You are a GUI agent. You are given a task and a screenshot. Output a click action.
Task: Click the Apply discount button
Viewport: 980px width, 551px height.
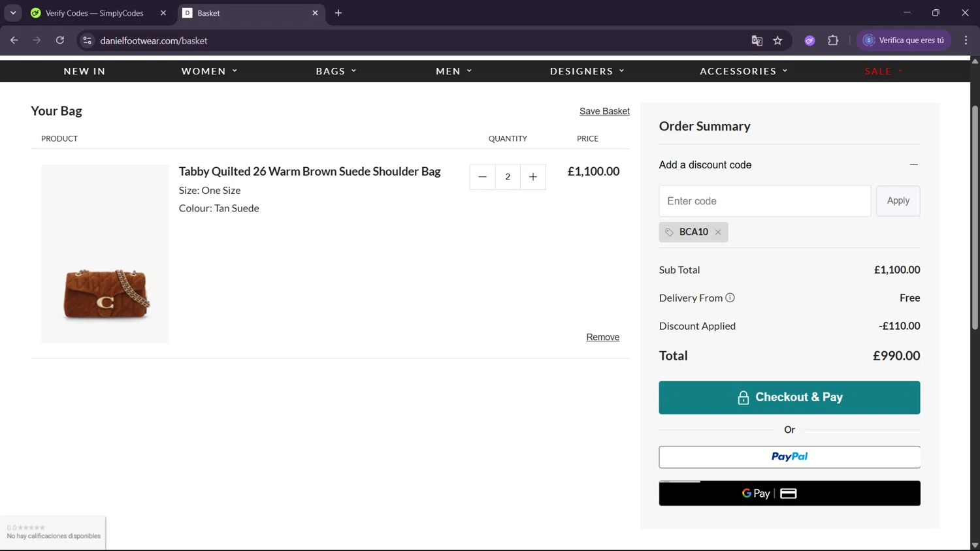click(898, 201)
